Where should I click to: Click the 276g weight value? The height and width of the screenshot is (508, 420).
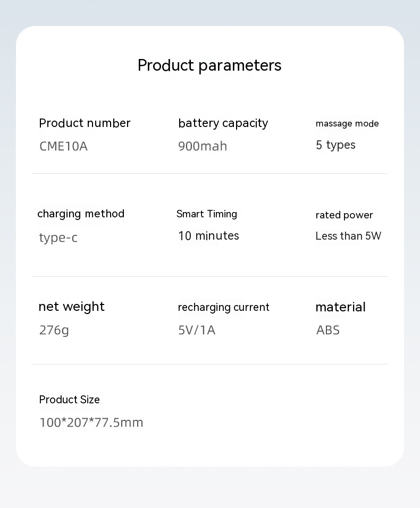point(54,330)
